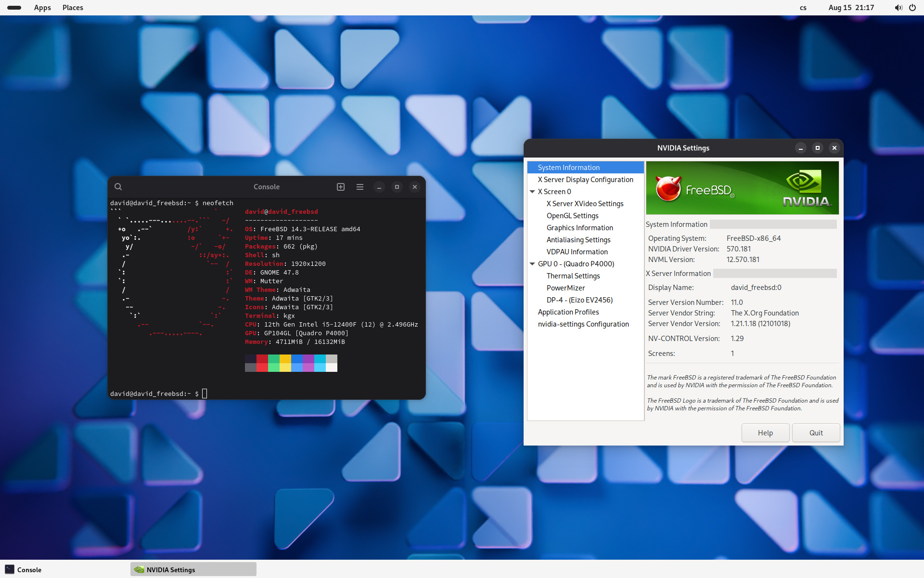Click the search icon in Console
Image resolution: width=924 pixels, height=578 pixels.
click(118, 187)
